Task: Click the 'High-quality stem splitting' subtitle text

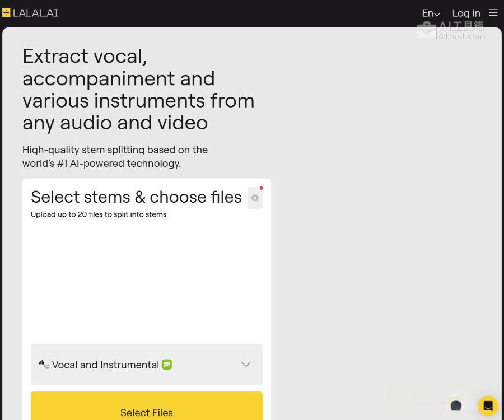Action: pos(115,157)
